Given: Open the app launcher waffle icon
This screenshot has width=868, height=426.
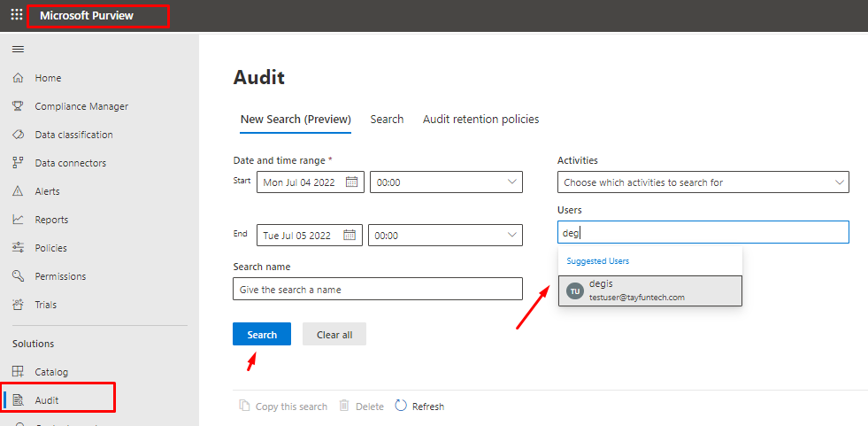Looking at the screenshot, I should 17,14.
